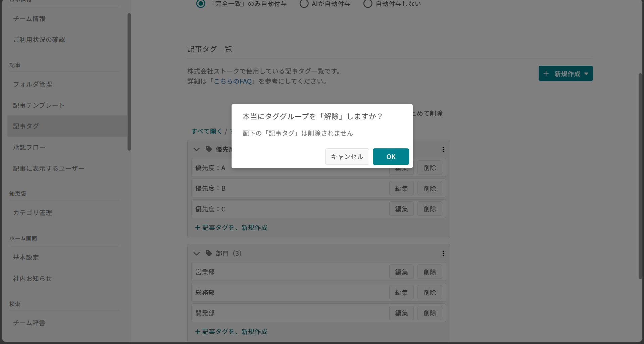Image resolution: width=644 pixels, height=344 pixels.
Task: Click the 開発部 tag row text
Action: pyautogui.click(x=205, y=313)
